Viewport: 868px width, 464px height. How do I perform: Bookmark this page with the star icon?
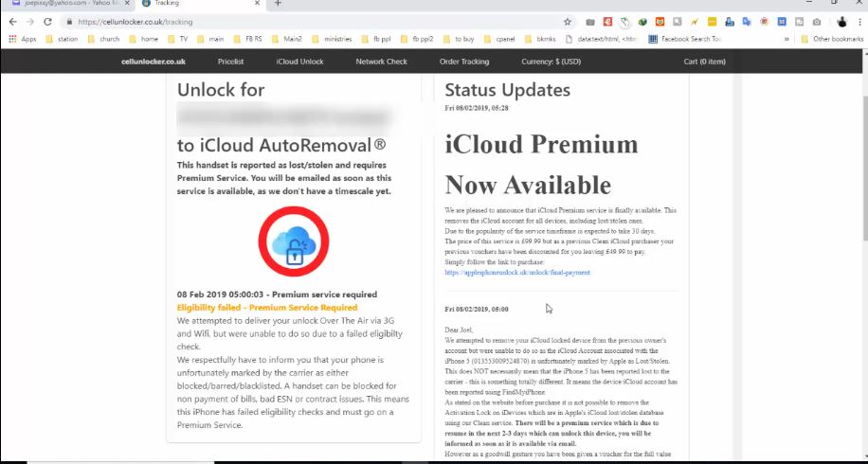pos(568,22)
